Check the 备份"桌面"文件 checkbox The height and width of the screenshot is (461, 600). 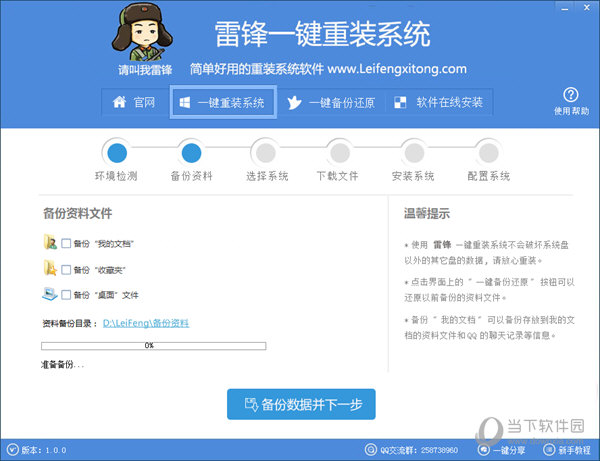pos(66,295)
